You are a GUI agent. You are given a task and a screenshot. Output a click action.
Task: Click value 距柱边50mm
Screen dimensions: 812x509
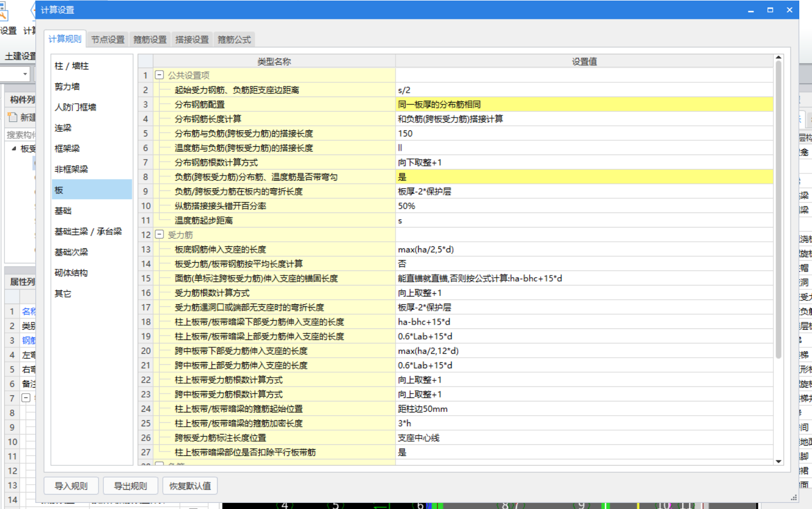[584, 409]
